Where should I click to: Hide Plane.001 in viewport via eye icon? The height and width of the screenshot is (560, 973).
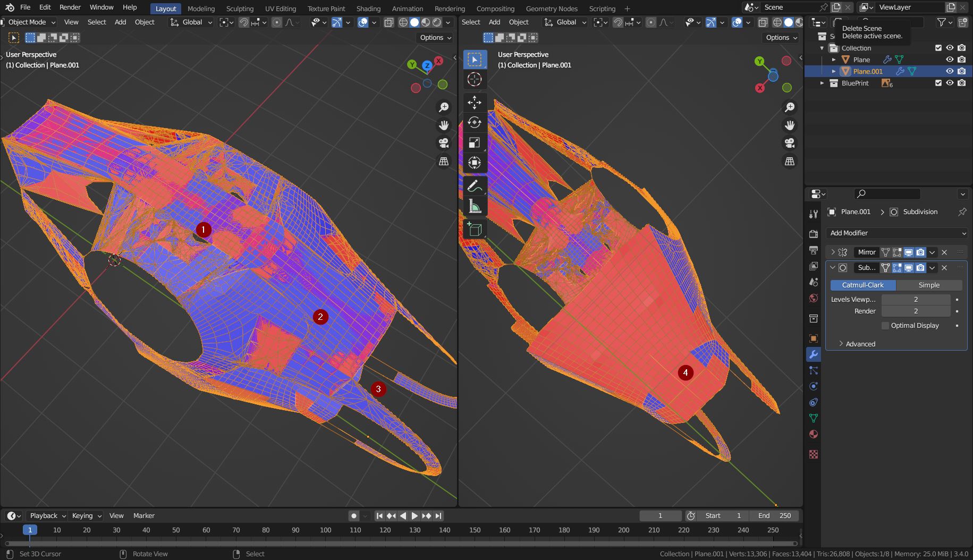(950, 71)
